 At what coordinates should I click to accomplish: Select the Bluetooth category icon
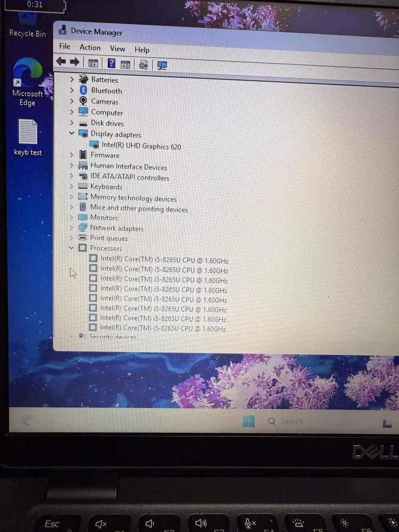(83, 90)
